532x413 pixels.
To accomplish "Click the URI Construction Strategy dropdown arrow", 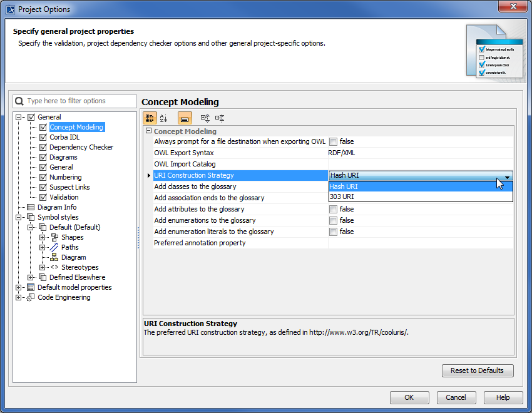I will [507, 176].
